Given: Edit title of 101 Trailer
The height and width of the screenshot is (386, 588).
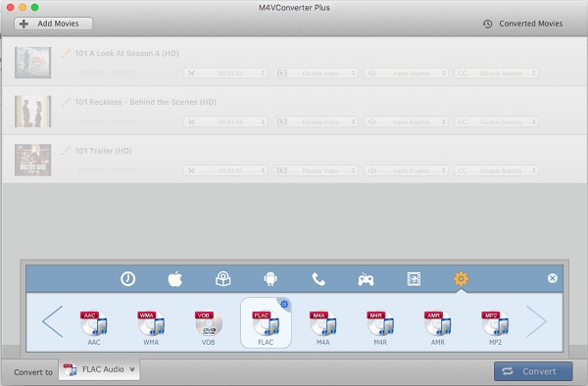Looking at the screenshot, I should pos(66,151).
